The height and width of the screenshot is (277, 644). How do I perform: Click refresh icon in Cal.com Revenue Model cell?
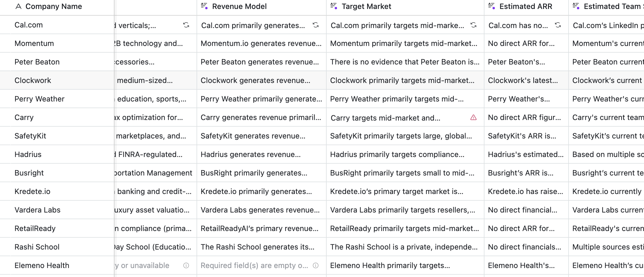point(316,25)
